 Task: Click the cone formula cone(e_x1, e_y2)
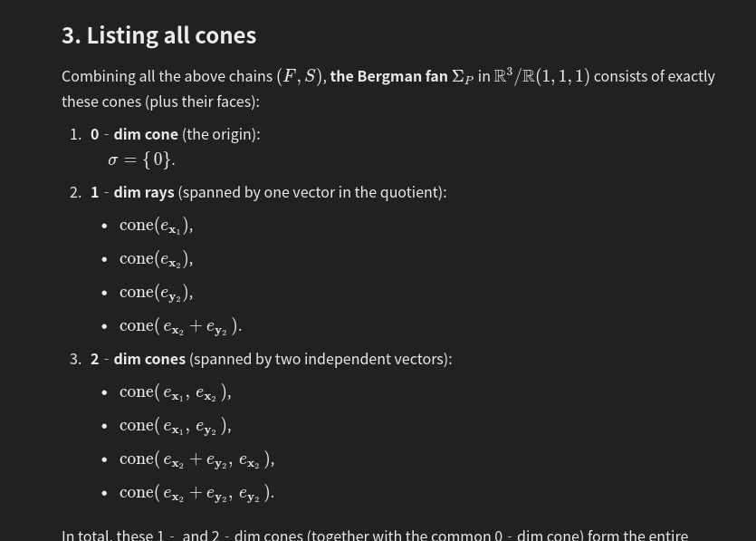coord(174,426)
